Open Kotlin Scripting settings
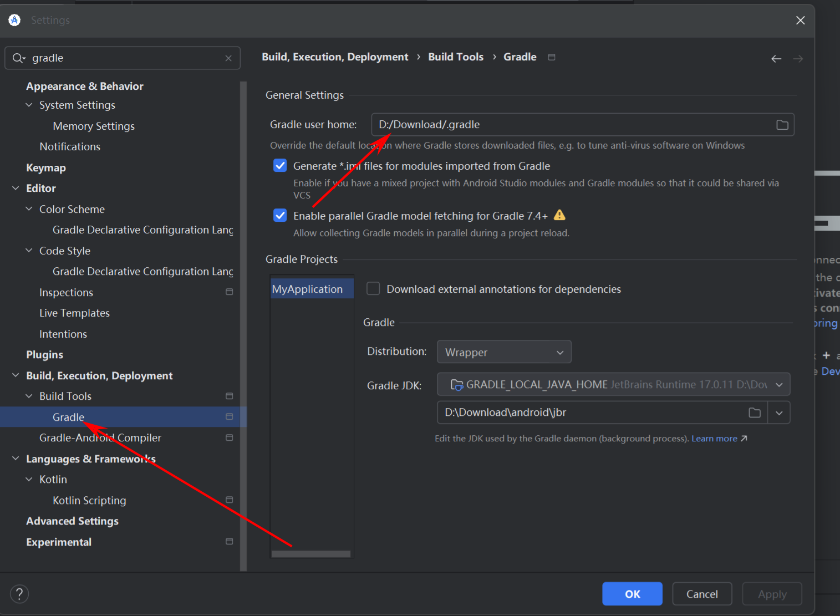 (89, 500)
